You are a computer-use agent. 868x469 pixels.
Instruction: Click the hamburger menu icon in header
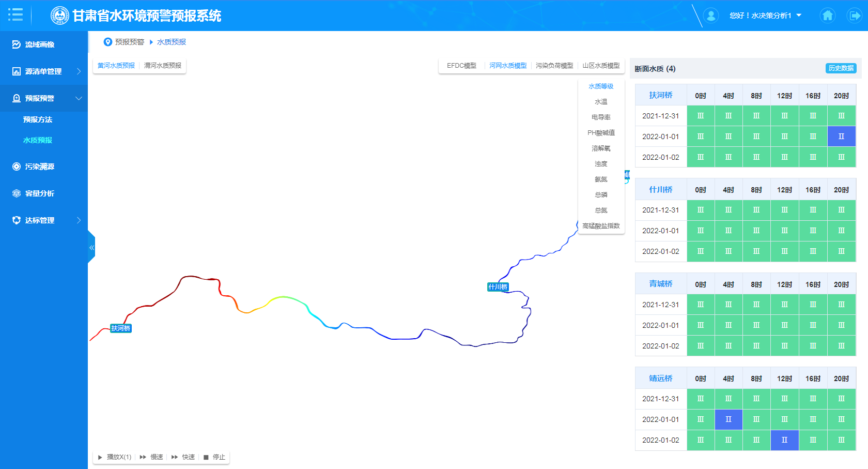(16, 15)
